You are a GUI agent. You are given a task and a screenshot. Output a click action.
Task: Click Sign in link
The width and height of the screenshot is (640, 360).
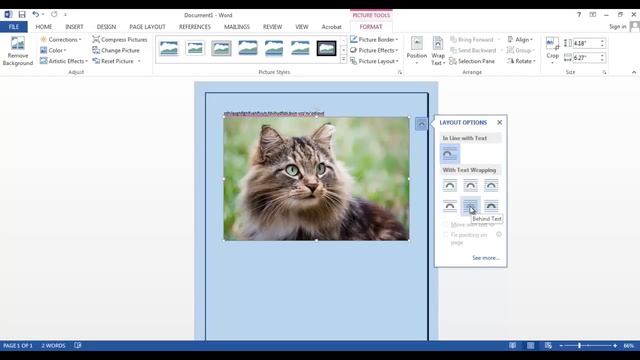click(x=618, y=27)
